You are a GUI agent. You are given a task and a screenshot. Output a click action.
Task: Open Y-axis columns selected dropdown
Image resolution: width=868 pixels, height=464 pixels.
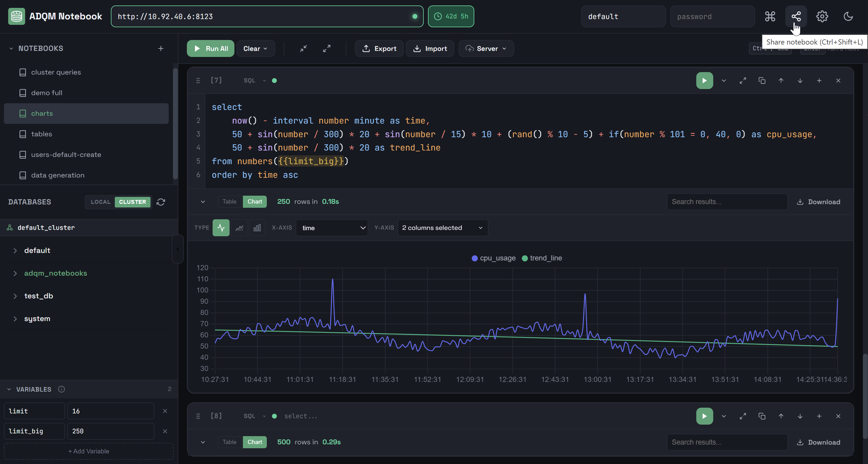[x=442, y=228]
